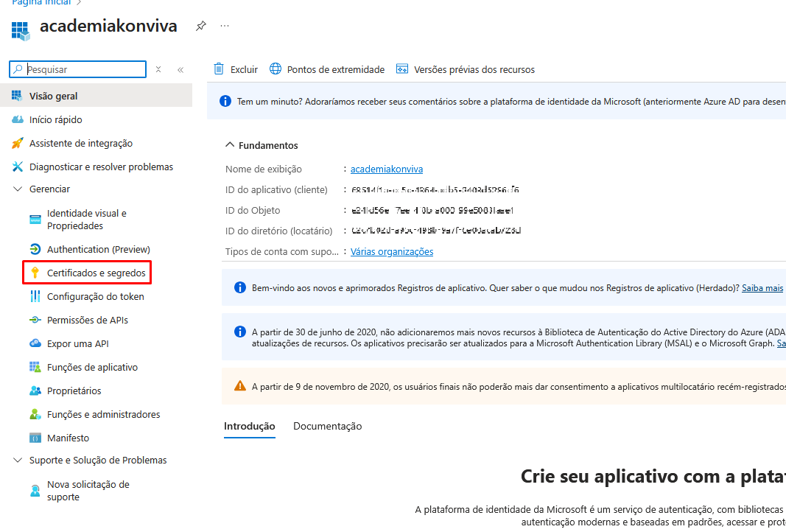Click the orange warning triangle icon
Screen dimensions: 786x532
click(x=240, y=385)
